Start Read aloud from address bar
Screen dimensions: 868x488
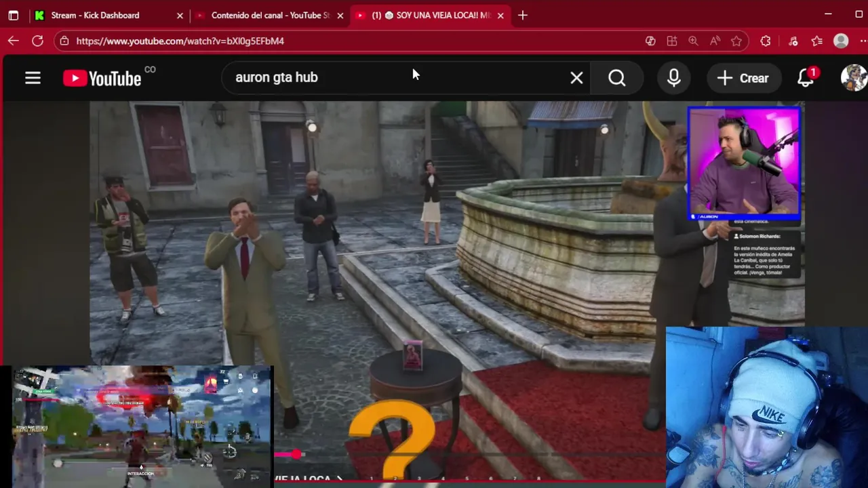click(715, 41)
